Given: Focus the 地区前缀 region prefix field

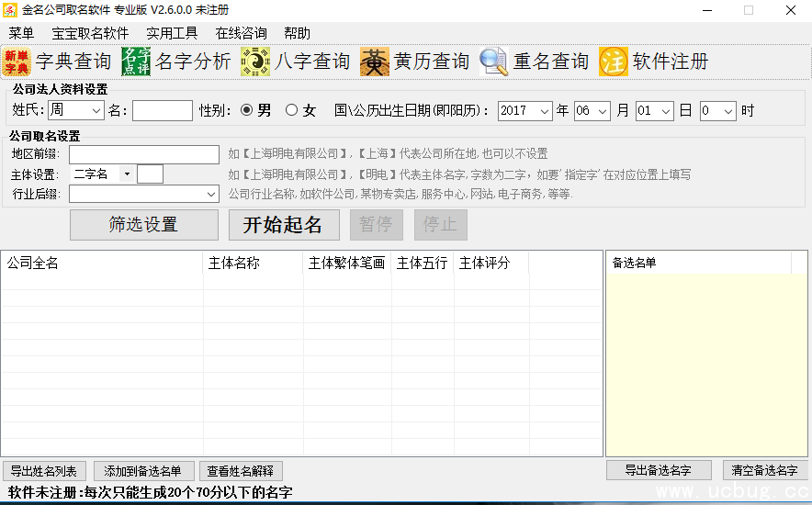Looking at the screenshot, I should (144, 154).
